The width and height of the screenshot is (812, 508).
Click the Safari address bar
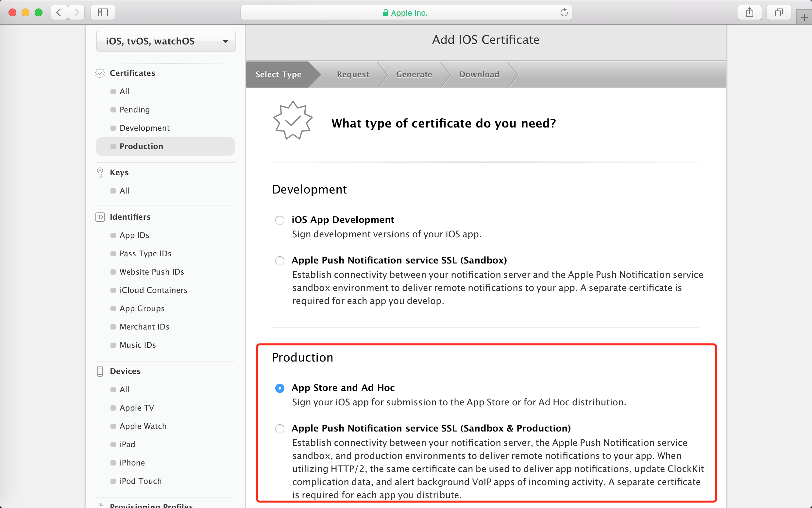point(406,13)
